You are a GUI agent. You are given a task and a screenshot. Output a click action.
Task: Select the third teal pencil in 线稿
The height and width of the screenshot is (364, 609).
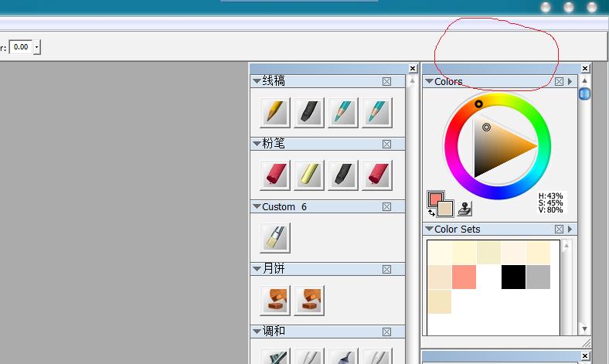pyautogui.click(x=343, y=113)
